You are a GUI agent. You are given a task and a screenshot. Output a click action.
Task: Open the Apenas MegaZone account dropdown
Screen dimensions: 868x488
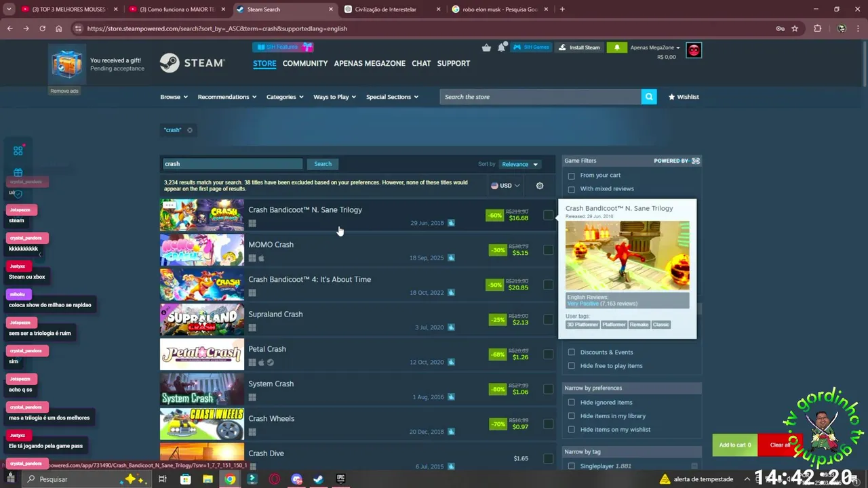(655, 47)
